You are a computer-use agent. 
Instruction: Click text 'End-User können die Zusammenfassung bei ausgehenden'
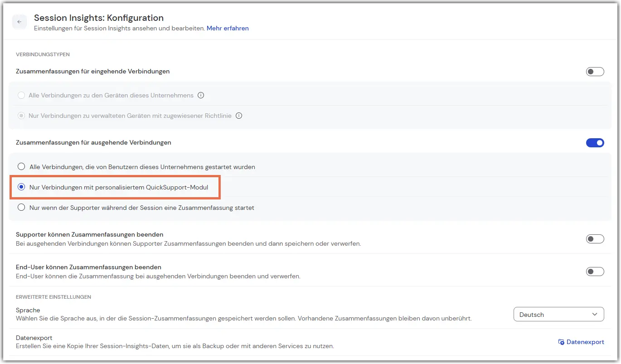click(158, 276)
